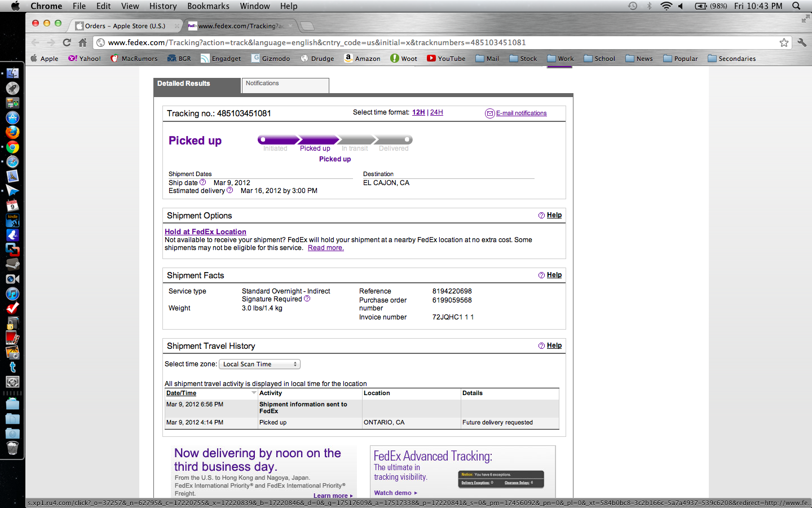The height and width of the screenshot is (508, 812).
Task: Open Launchpad rocket icon in Dock
Action: tap(12, 88)
